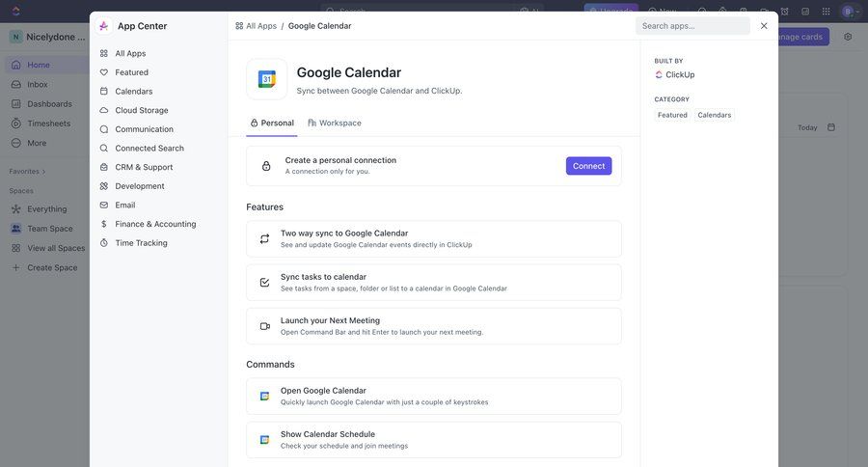The width and height of the screenshot is (868, 467).
Task: Click the ClickUp logo in top bar
Action: tap(15, 11)
